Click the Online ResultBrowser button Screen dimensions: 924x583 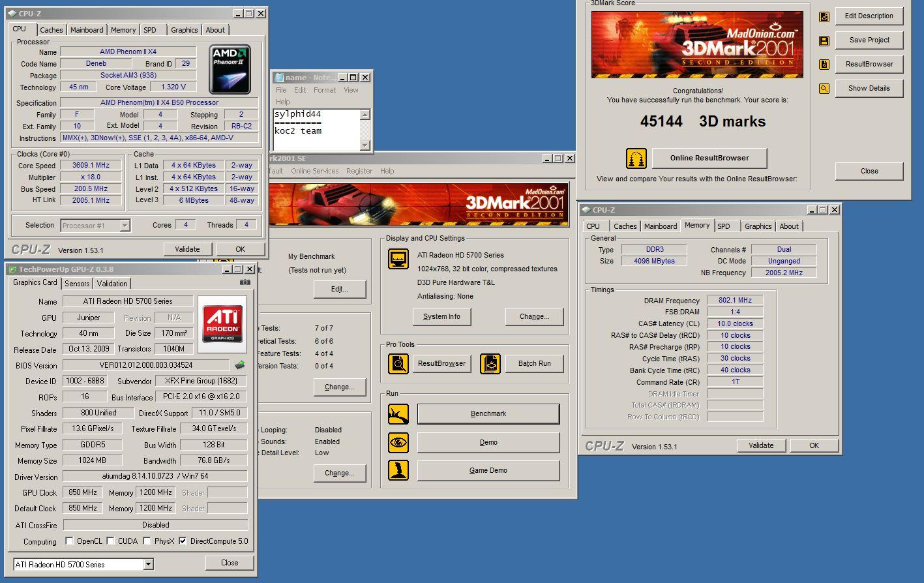click(709, 158)
